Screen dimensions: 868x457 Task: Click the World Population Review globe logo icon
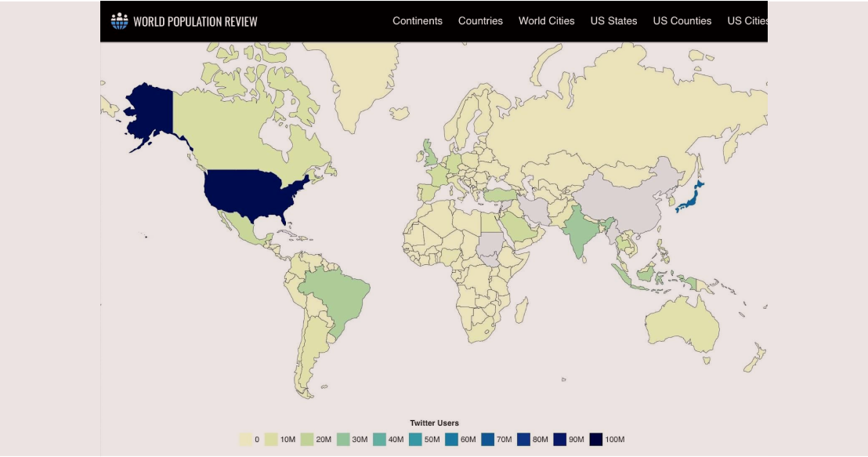click(120, 21)
